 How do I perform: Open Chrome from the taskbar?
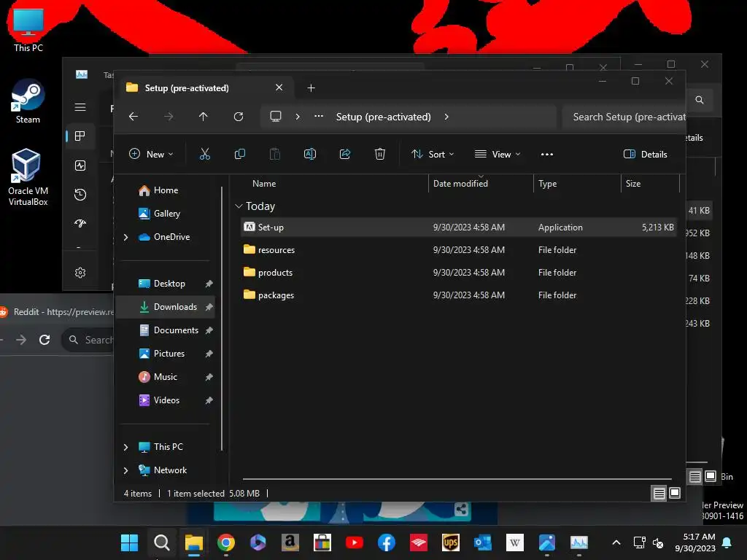226,542
